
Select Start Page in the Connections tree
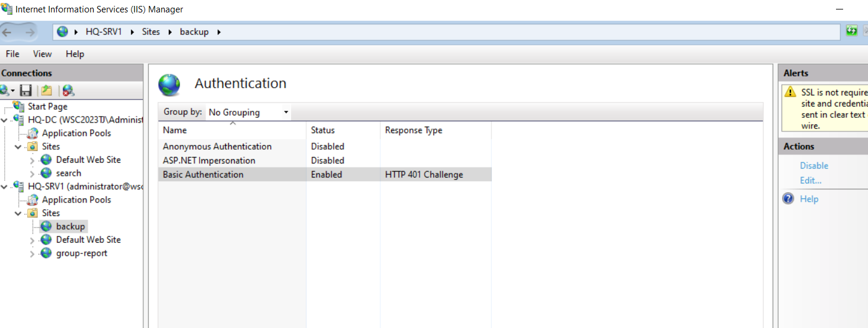point(47,107)
